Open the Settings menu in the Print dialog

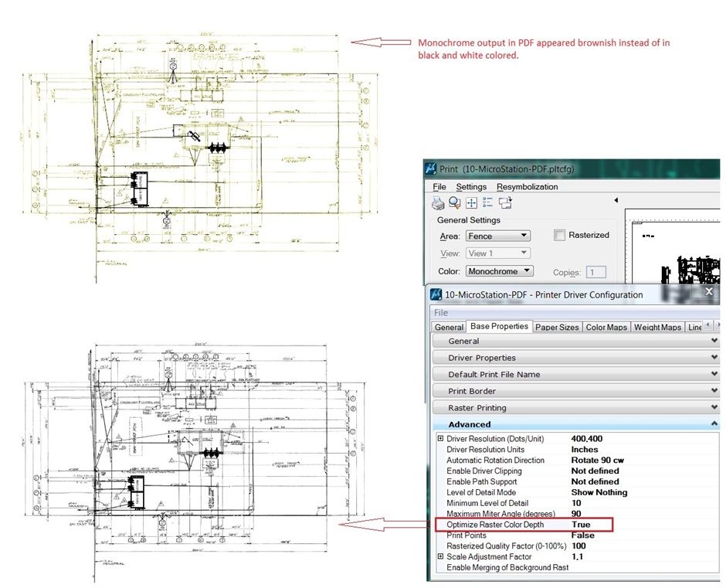pyautogui.click(x=471, y=187)
